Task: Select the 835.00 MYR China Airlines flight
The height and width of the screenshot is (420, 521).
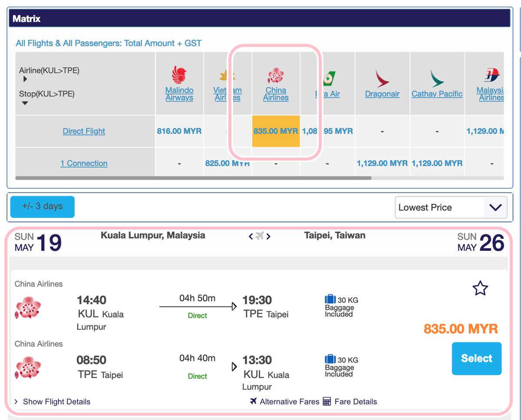Action: tap(476, 358)
